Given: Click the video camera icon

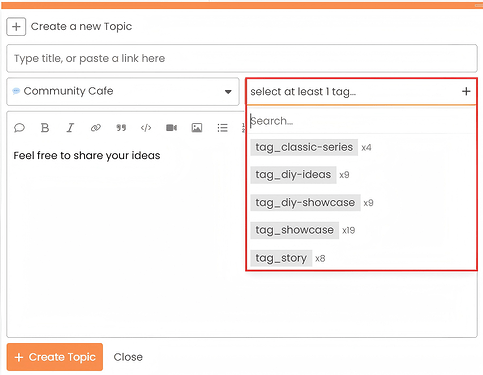Looking at the screenshot, I should click(x=171, y=128).
